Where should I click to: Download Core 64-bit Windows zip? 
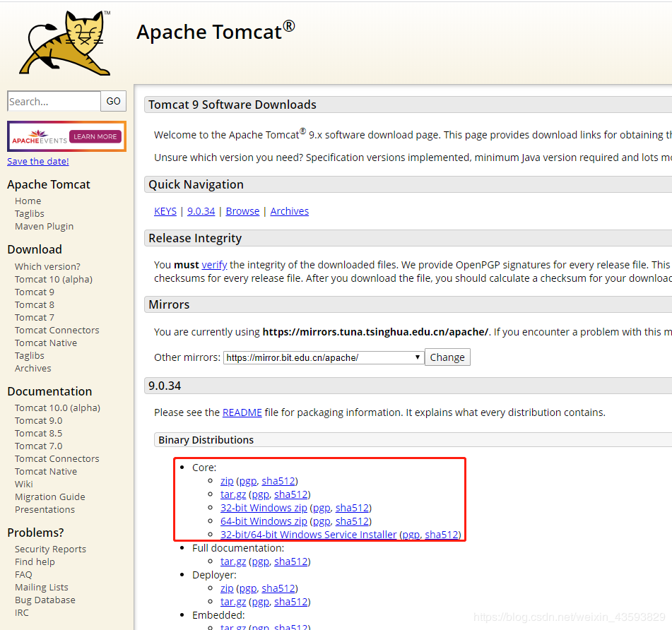[x=264, y=521]
